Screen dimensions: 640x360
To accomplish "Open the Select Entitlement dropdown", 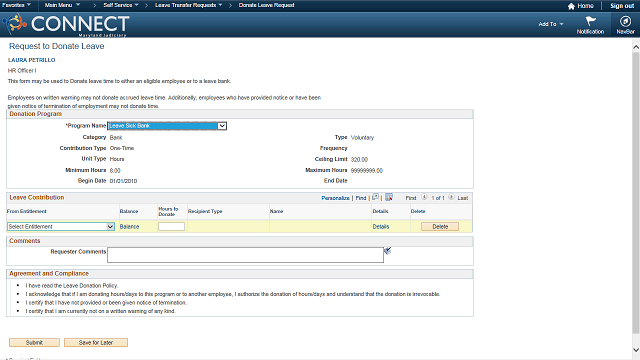I will click(61, 227).
